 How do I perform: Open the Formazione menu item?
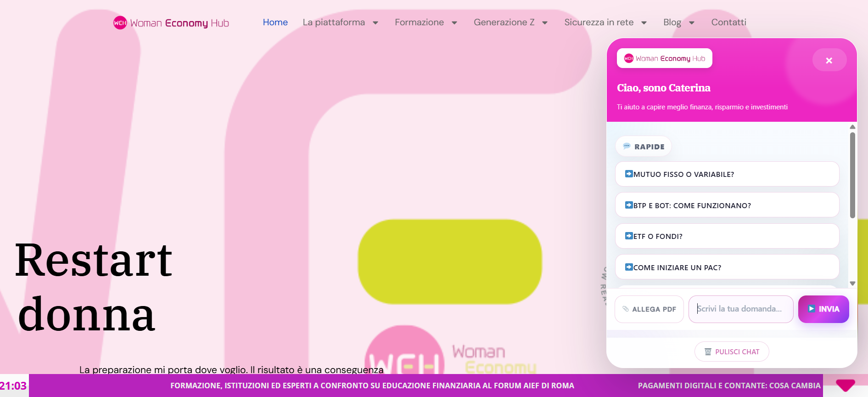point(419,22)
